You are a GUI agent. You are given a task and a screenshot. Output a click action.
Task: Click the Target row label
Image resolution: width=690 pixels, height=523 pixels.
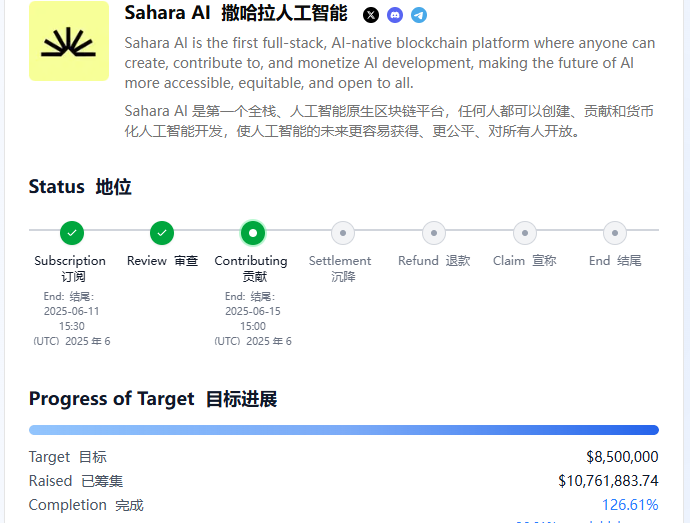click(x=68, y=457)
